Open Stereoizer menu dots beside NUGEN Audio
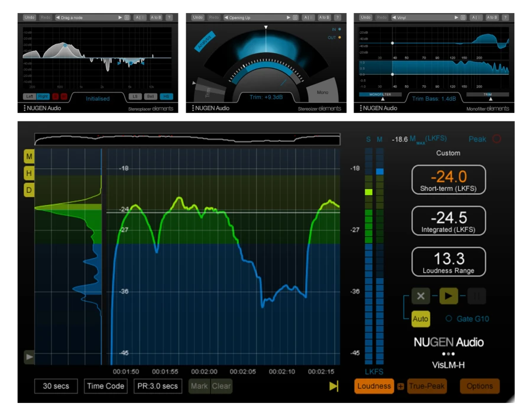The image size is (532, 416). [193, 108]
